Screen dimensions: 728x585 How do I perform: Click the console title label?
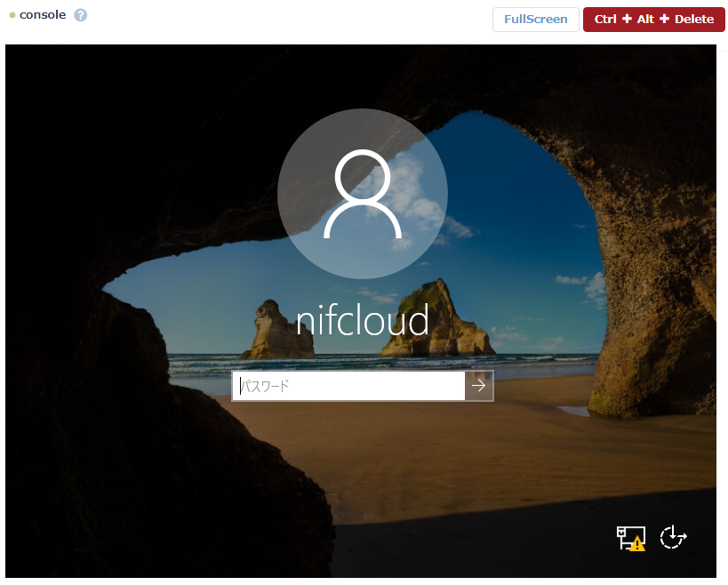43,15
